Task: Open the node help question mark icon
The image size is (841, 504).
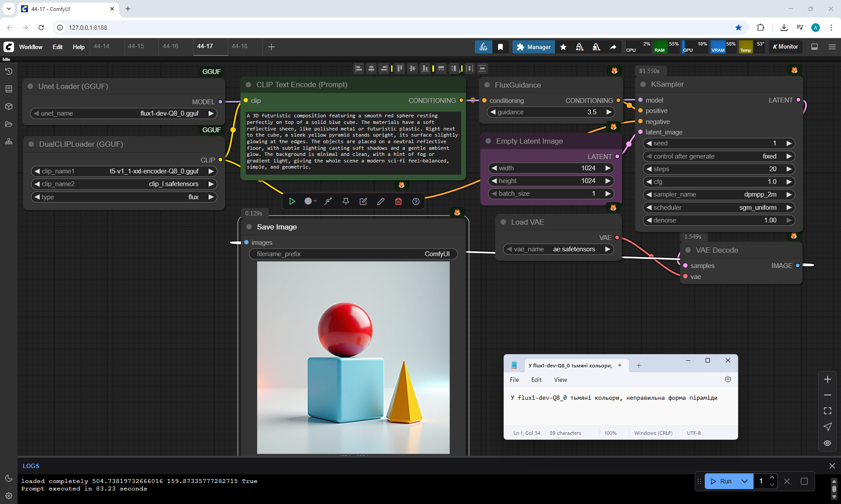Action: click(x=416, y=201)
